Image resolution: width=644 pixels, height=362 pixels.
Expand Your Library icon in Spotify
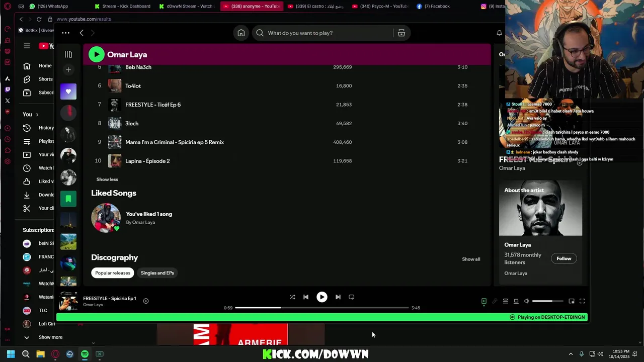coord(68,54)
